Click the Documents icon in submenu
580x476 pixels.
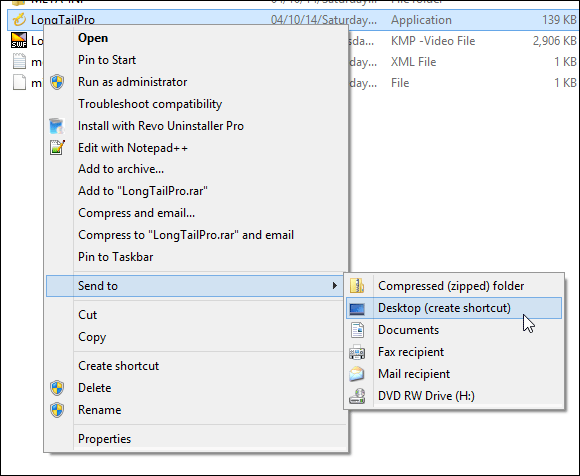(357, 330)
